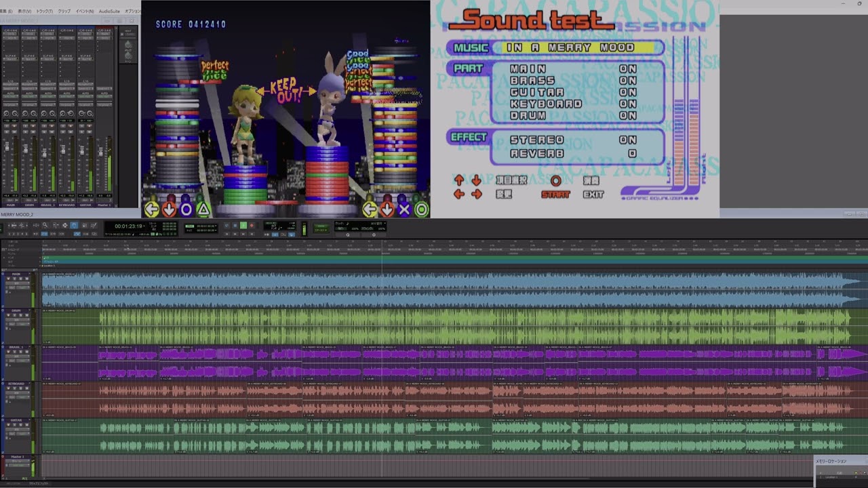Select the BRASS_1 track name in edit window
This screenshot has width=868, height=488.
point(16,347)
